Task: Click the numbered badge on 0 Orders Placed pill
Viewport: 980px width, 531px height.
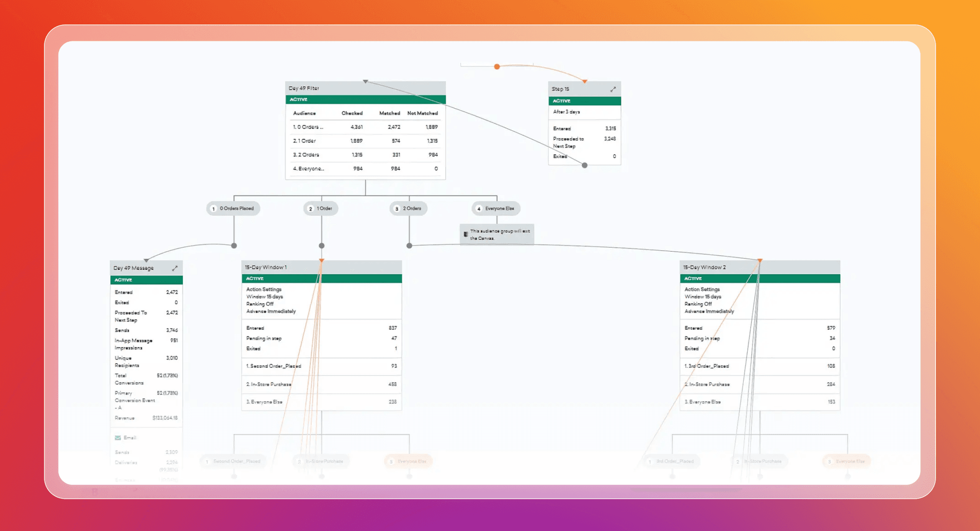Action: pos(213,208)
